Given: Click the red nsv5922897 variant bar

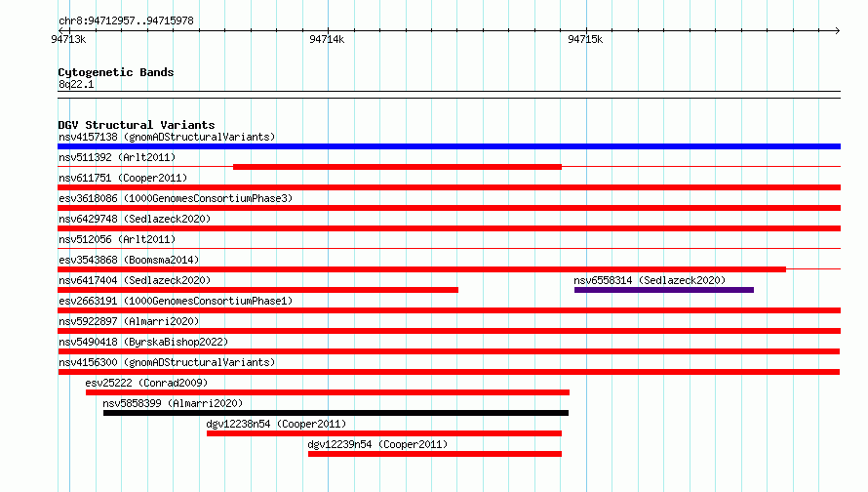Looking at the screenshot, I should 449,331.
